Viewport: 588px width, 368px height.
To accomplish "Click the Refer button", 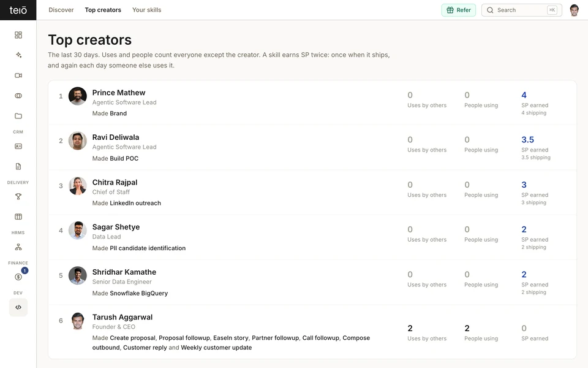I will 459,10.
